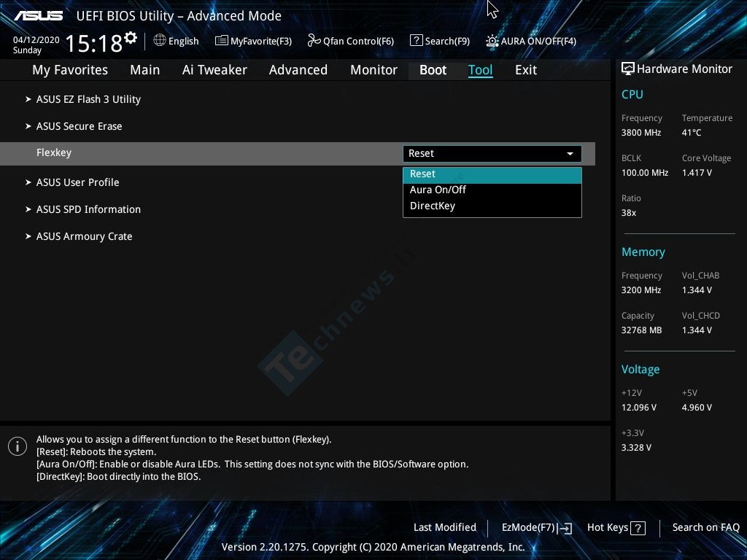Viewport: 747px width, 560px height.
Task: Click the ASUS logo
Action: 39,16
